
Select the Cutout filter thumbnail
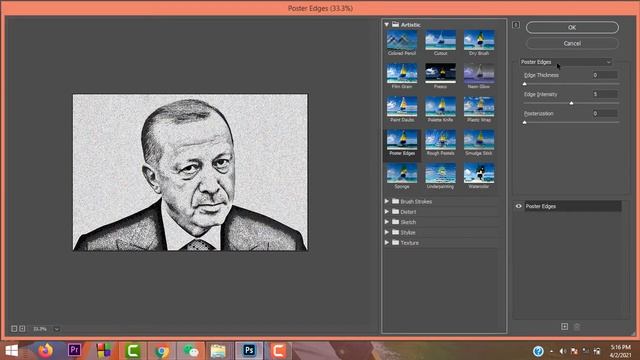pos(440,40)
